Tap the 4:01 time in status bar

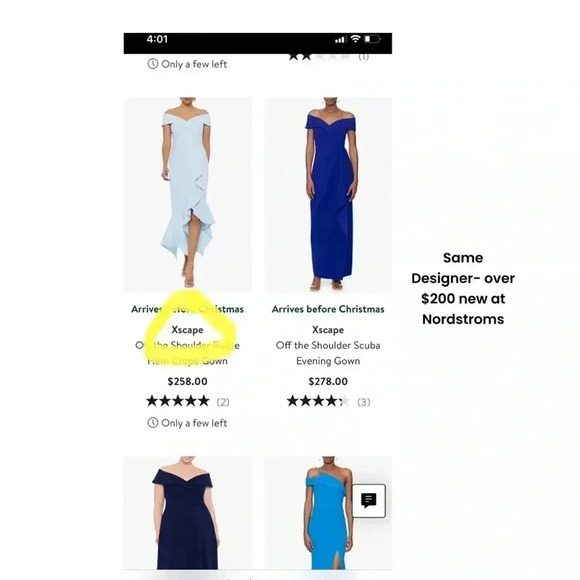point(157,39)
